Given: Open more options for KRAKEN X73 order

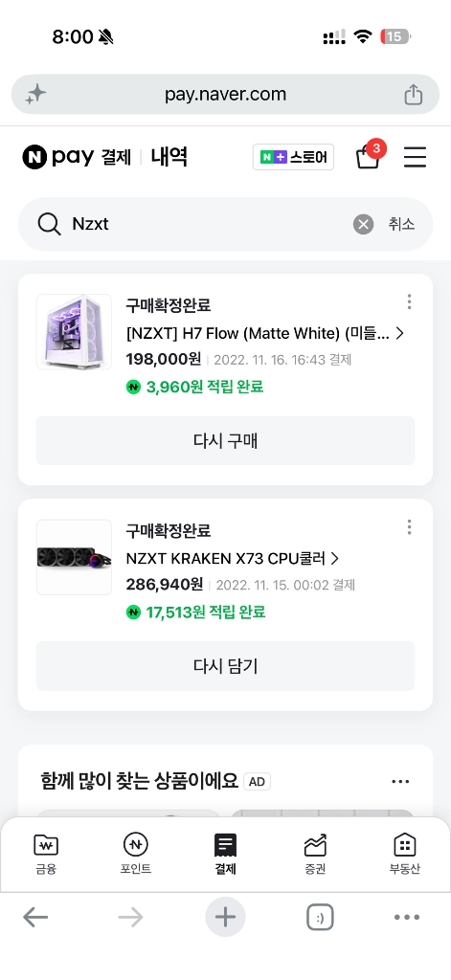Looking at the screenshot, I should point(409,527).
